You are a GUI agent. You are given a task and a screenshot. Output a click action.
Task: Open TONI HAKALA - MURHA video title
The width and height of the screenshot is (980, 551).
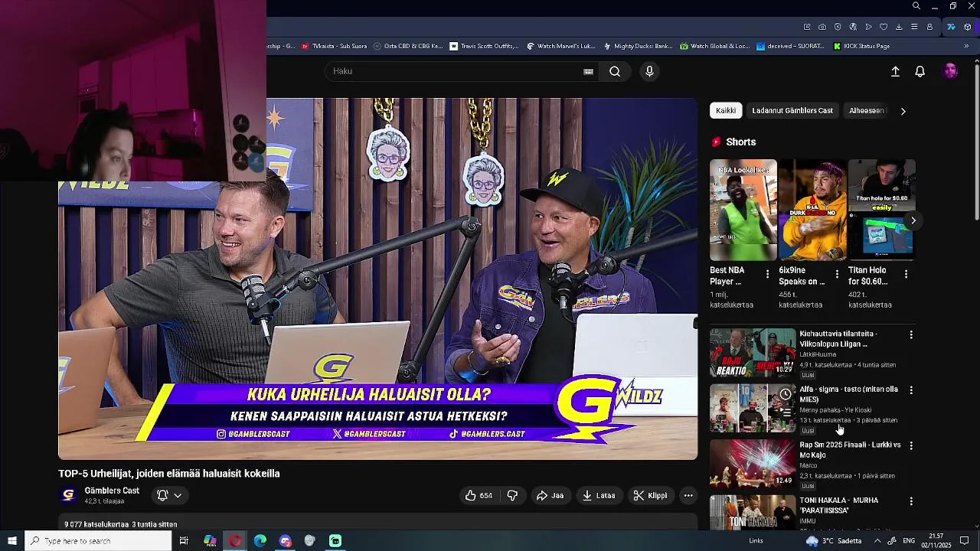(839, 505)
